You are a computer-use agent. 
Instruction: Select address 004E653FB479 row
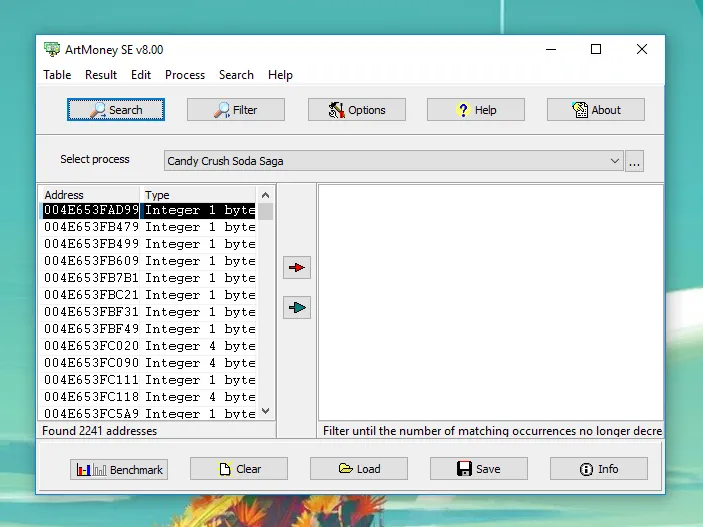click(149, 227)
